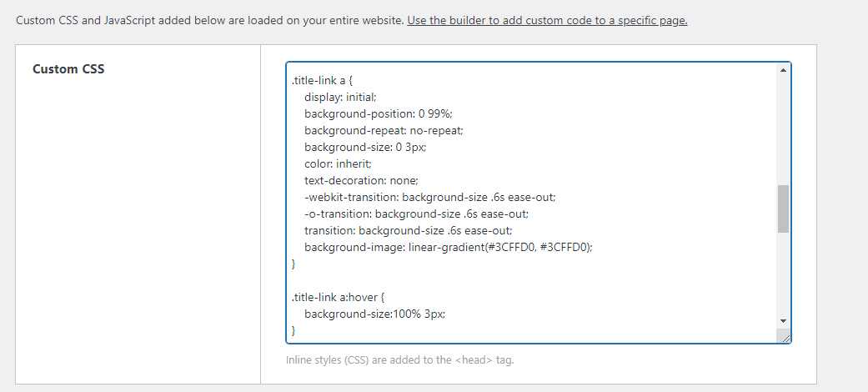Click the text-decoration: none line
This screenshot has height=392, width=868.
361,180
